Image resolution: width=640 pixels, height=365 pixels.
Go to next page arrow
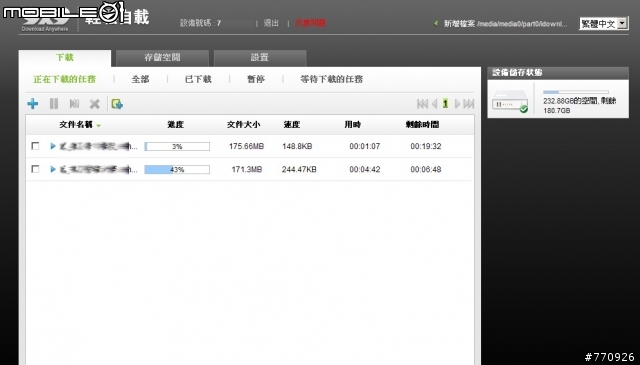[x=457, y=104]
